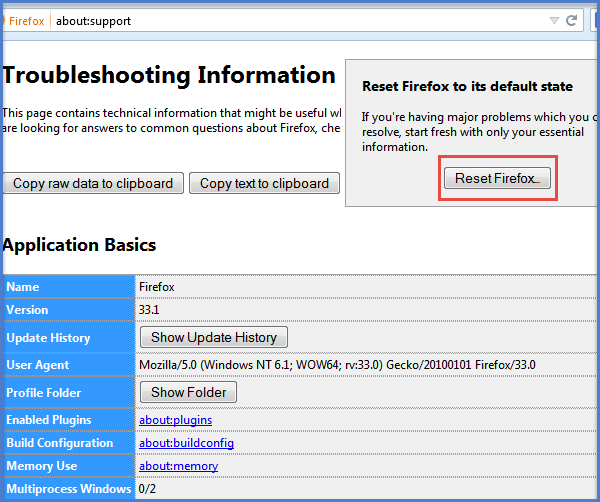Click the Multiprocess Windows value 0/2
Screen dimensions: 600x502
coord(148,489)
